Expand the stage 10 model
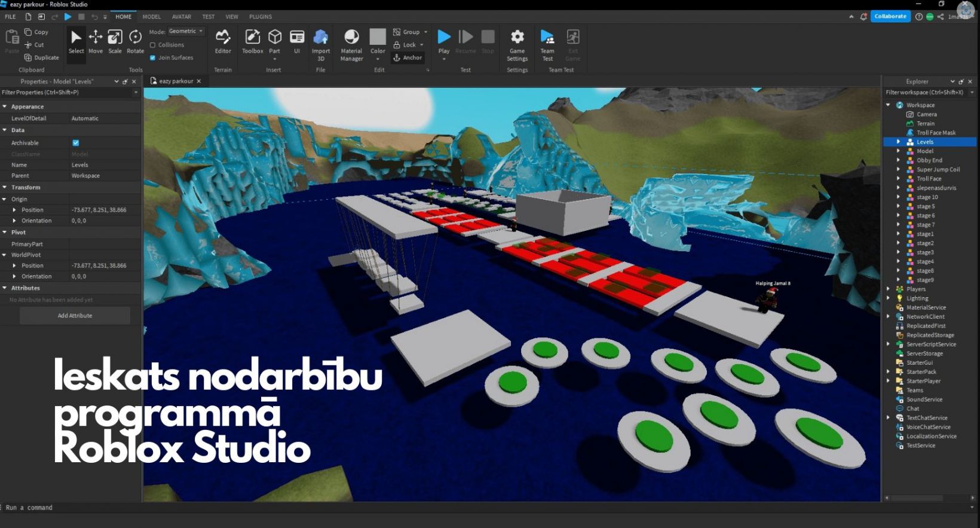 tap(898, 197)
